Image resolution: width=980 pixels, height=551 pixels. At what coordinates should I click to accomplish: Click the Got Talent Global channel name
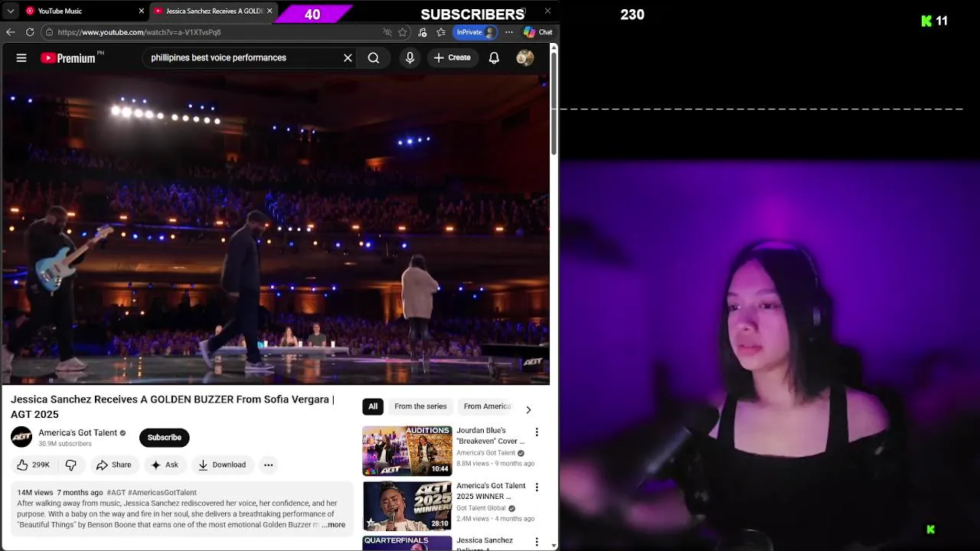click(x=481, y=508)
